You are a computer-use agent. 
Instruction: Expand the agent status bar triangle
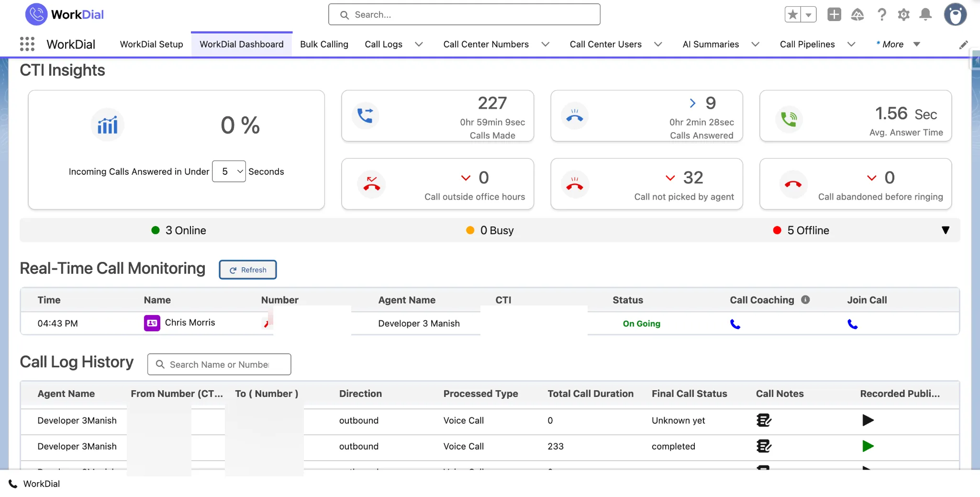pos(946,230)
